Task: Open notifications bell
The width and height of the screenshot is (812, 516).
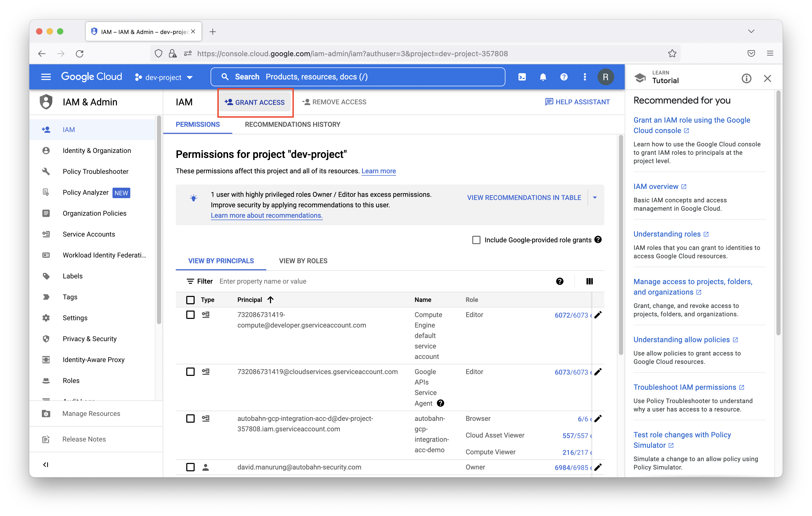Action: tap(543, 77)
